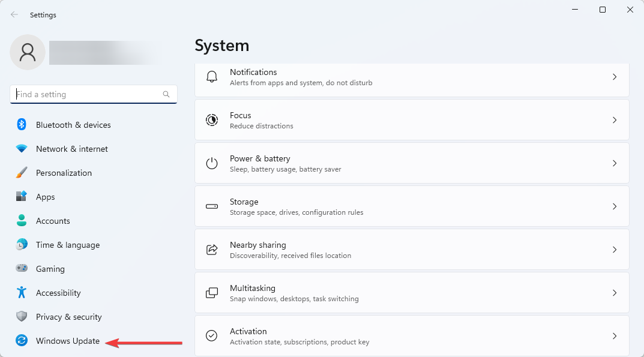This screenshot has height=357, width=644.
Task: Click the Time & language globe icon
Action: tap(22, 244)
